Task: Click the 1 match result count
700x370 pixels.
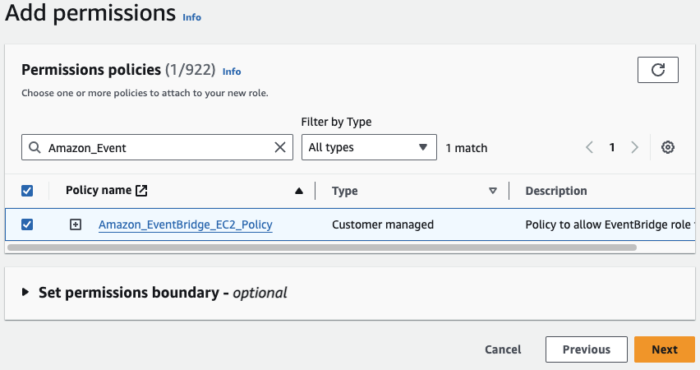Action: [467, 148]
